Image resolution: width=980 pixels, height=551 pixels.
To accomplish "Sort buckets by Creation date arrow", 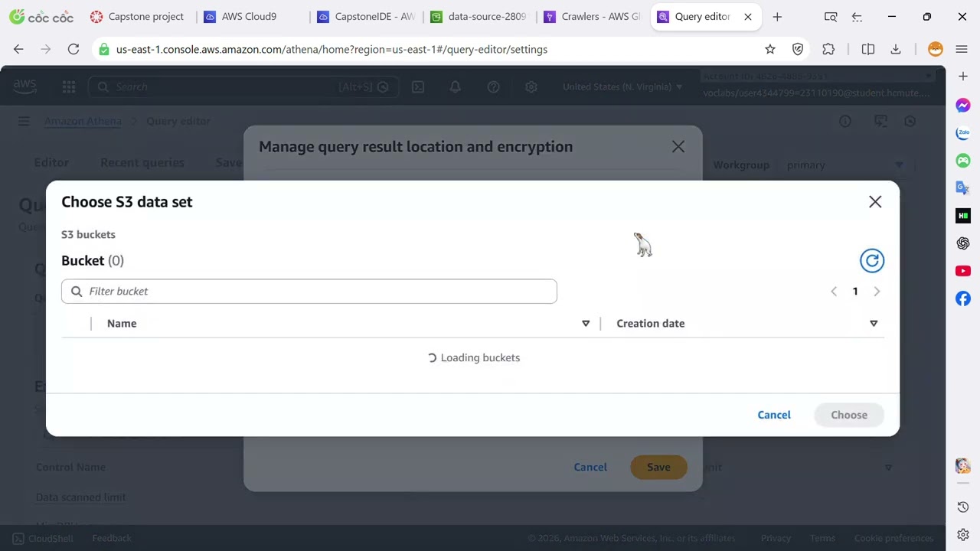I will click(874, 324).
